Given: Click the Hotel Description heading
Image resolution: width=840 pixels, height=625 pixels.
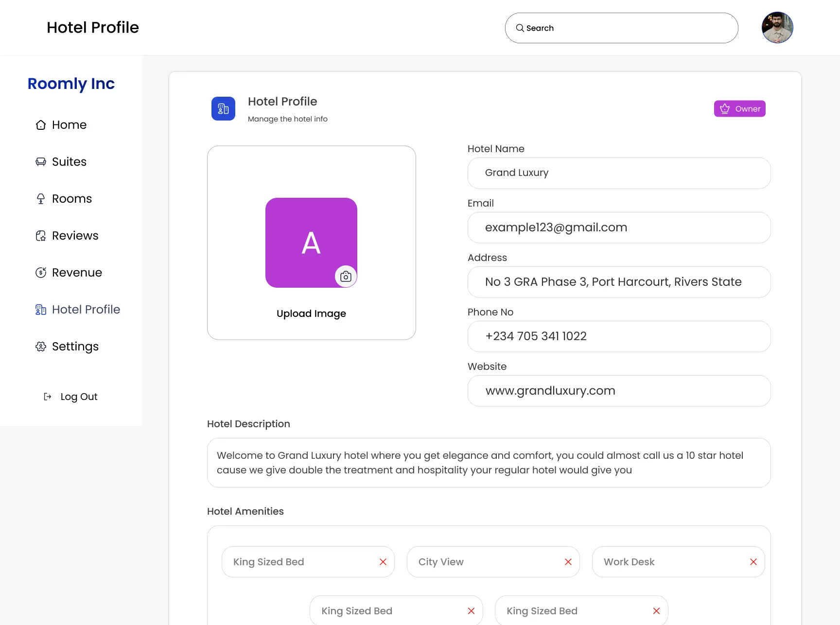Looking at the screenshot, I should coord(248,424).
